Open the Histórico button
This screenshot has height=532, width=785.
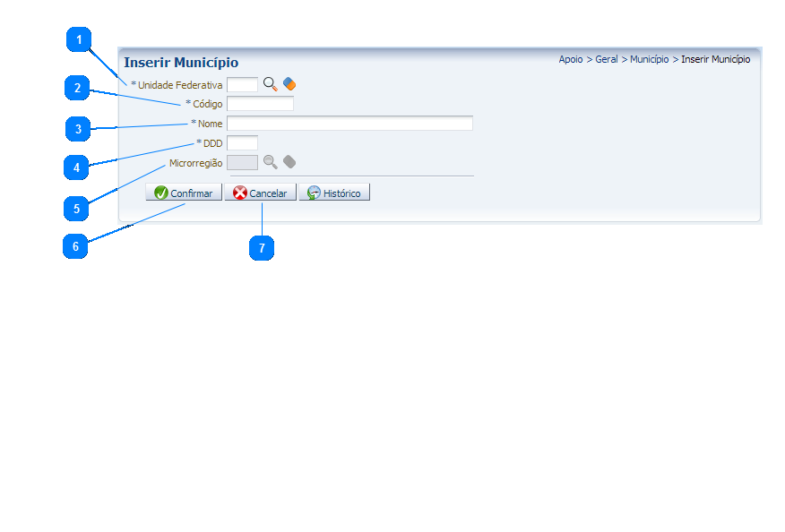pos(334,193)
